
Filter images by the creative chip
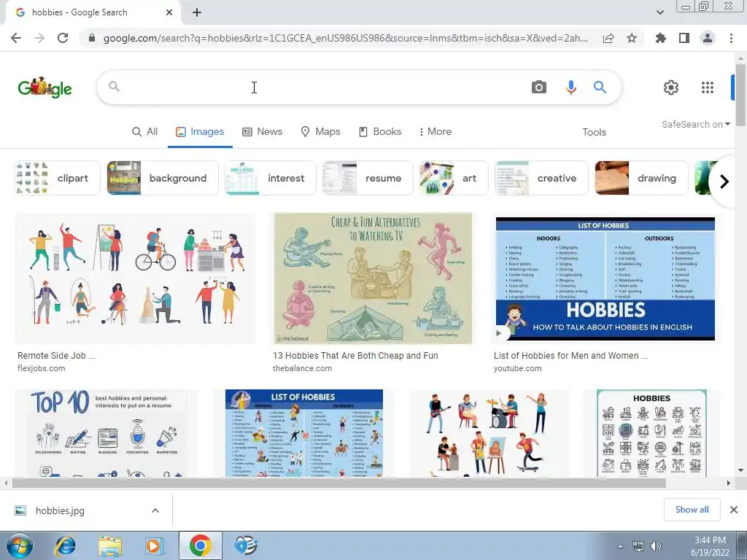pos(541,178)
